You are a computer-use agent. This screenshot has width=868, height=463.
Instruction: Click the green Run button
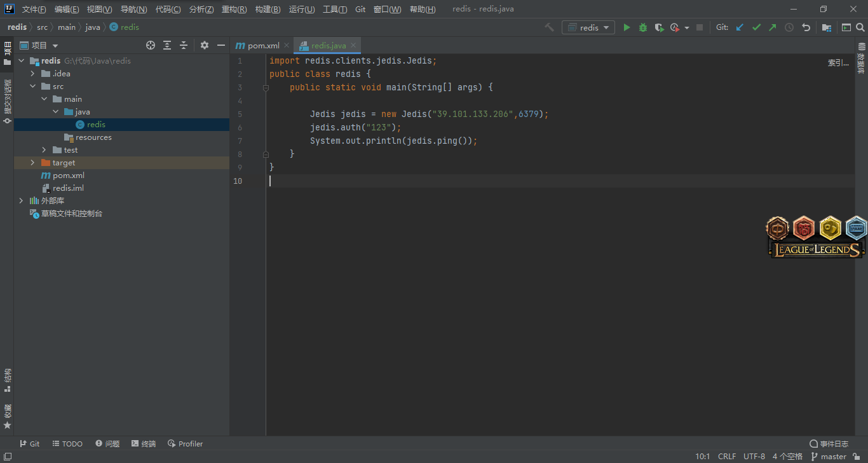(627, 27)
